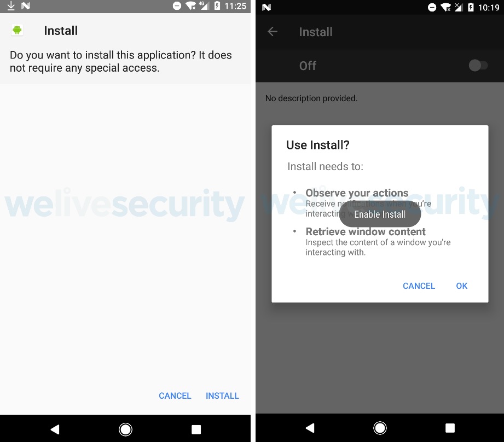Tap the Do Not Disturb icon at 11:25

(177, 6)
